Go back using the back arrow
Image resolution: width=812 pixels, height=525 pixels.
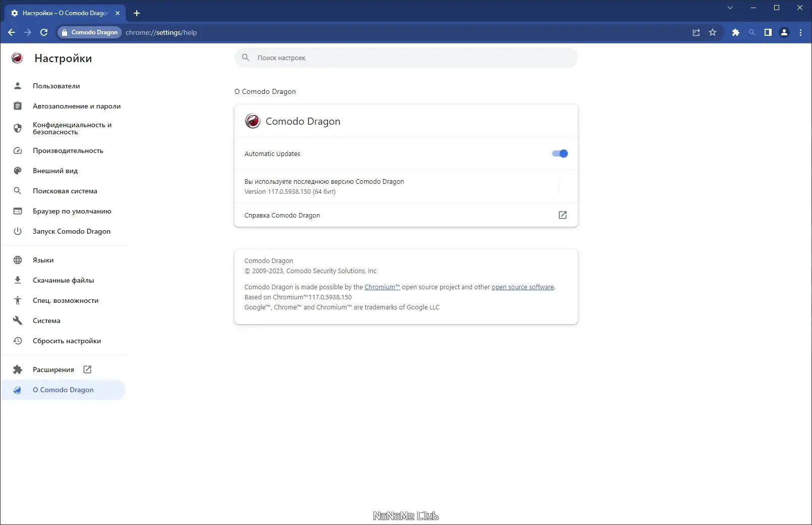(12, 32)
